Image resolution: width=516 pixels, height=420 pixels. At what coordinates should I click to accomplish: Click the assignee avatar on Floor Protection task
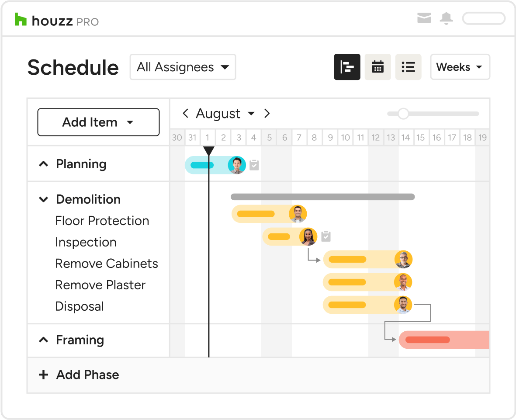point(298,214)
